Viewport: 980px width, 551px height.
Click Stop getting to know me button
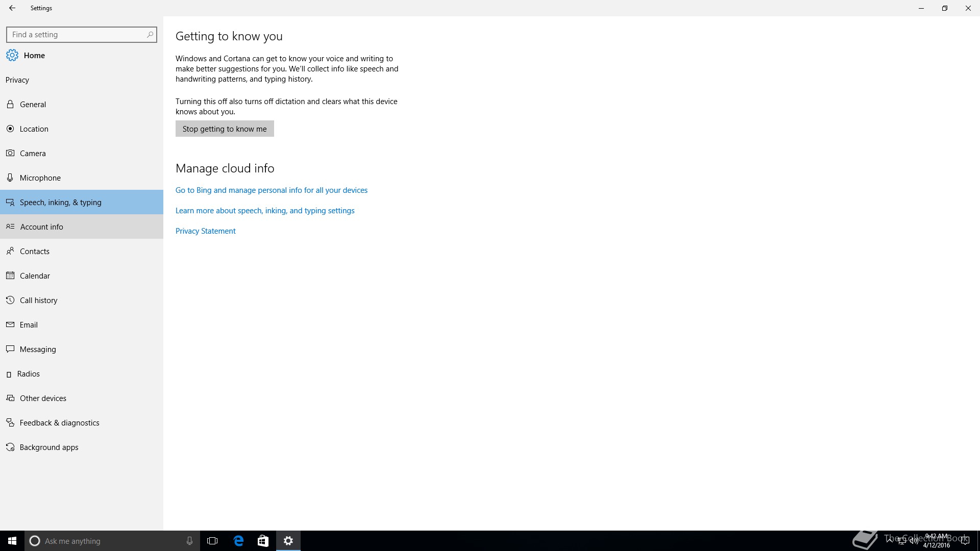225,129
